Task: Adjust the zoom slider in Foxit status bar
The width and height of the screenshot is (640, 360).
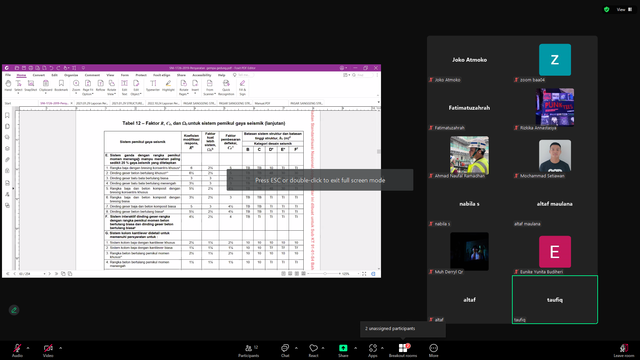Action: (x=325, y=274)
